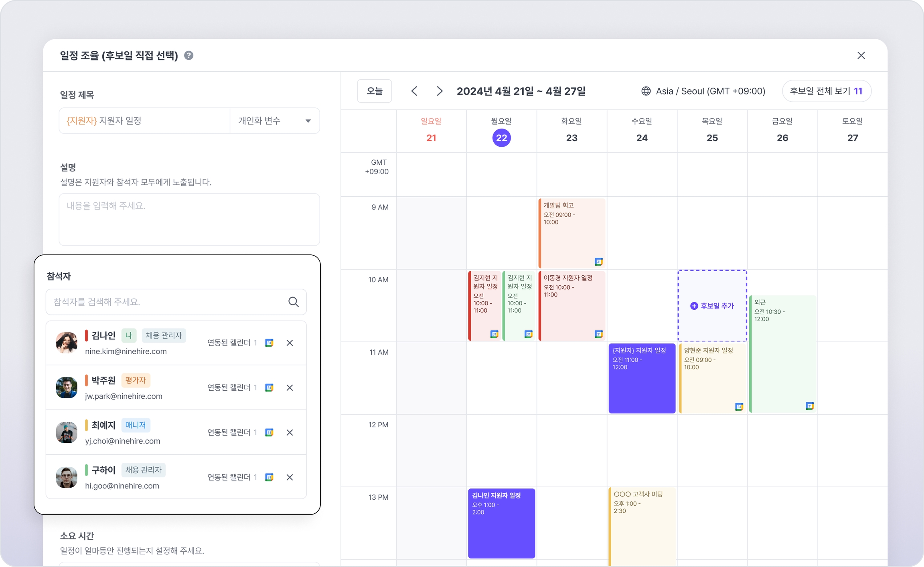
Task: Go to the previous week with the left arrow
Action: [x=414, y=91]
